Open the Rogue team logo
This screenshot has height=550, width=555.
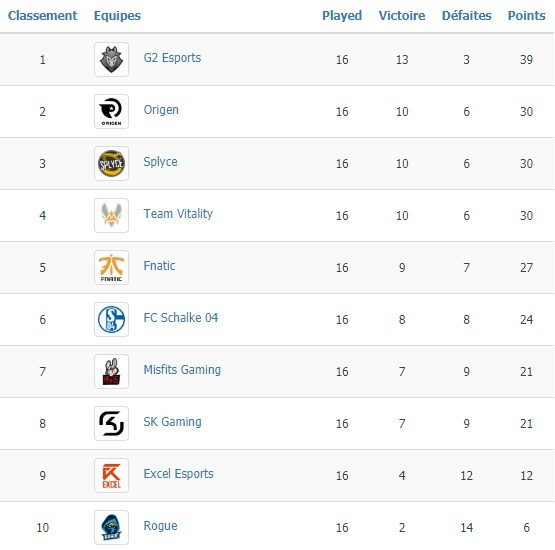(111, 528)
